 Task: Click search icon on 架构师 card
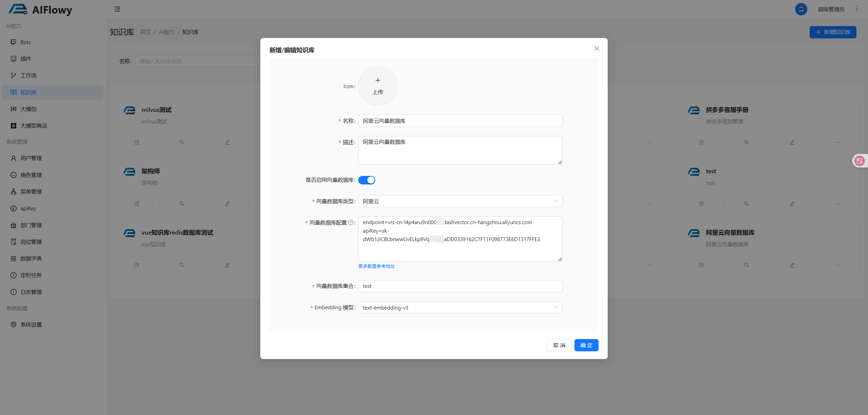tap(182, 204)
